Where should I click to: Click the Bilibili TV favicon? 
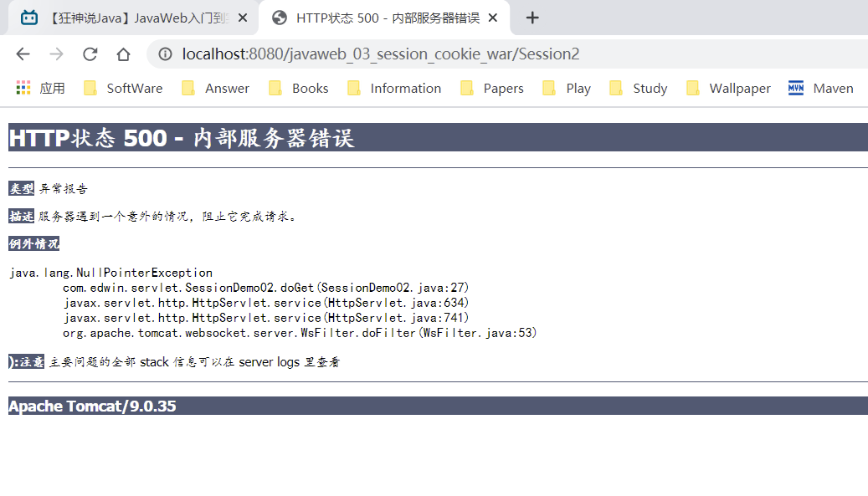tap(29, 17)
